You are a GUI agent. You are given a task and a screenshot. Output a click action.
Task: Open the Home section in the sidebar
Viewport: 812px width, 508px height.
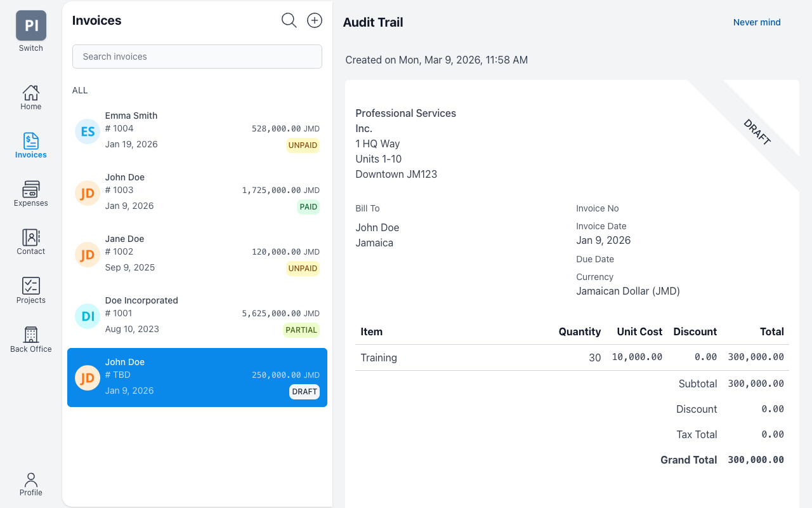point(30,97)
